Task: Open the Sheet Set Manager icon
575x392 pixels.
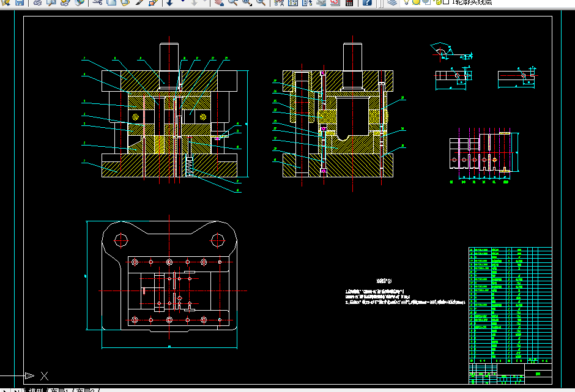Action: point(321,2)
